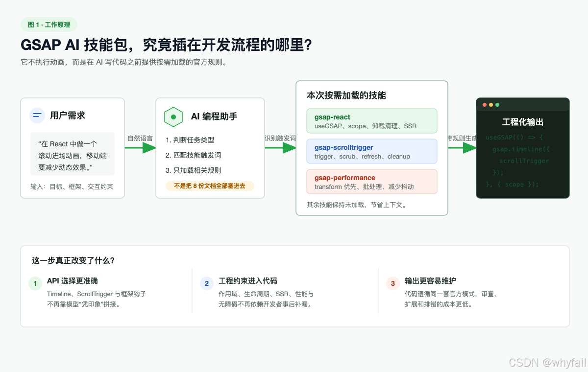Click the green number 1 circle

tap(35, 283)
